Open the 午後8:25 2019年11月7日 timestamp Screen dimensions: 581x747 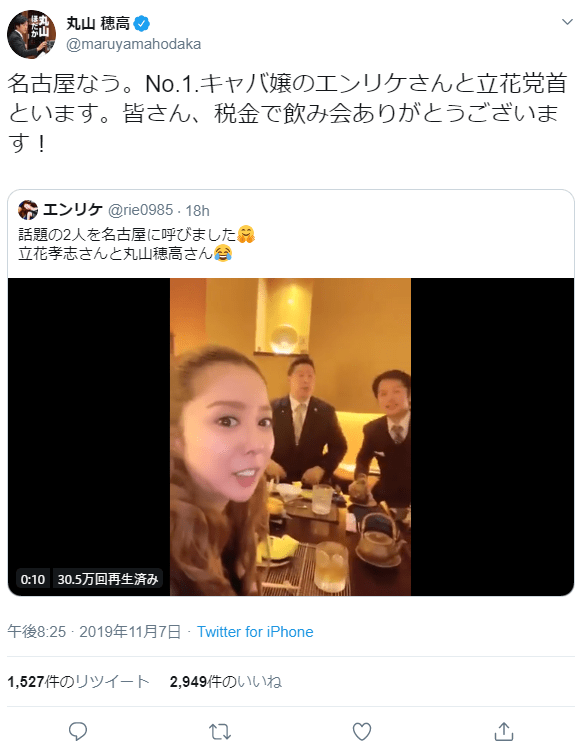[x=94, y=632]
